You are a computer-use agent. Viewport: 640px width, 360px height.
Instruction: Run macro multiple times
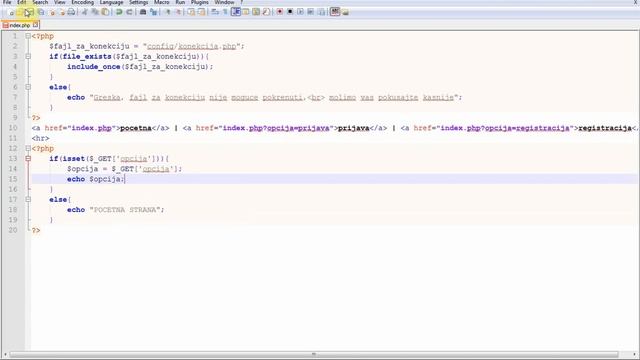pos(310,12)
